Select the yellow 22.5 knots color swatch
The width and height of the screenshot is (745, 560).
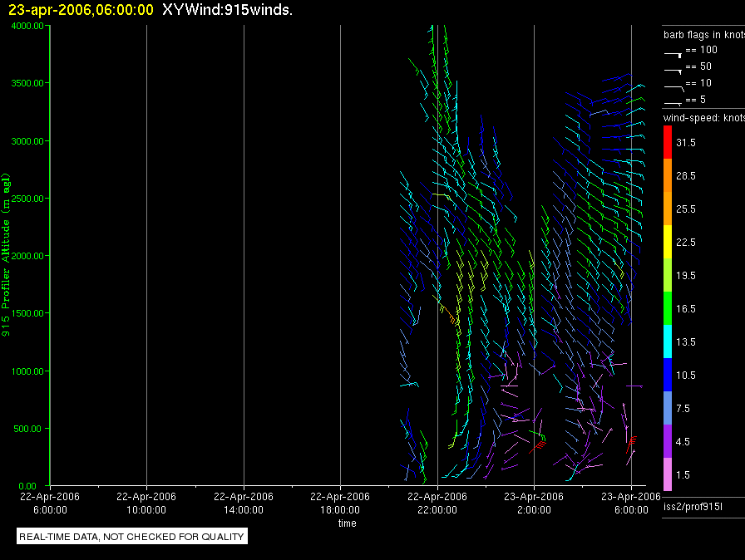[x=667, y=242]
